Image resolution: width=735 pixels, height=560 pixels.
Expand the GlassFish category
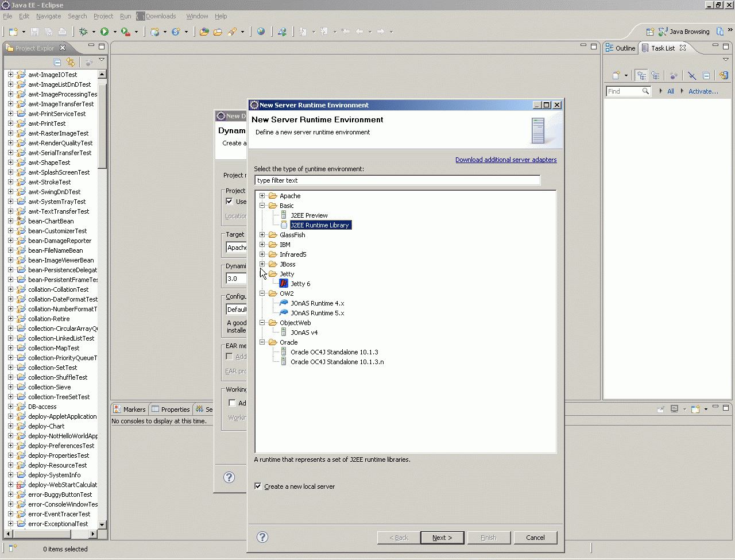(262, 235)
